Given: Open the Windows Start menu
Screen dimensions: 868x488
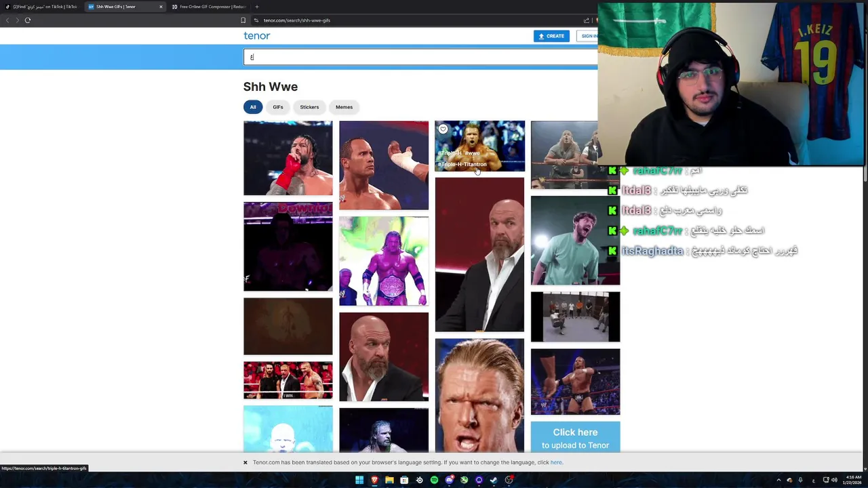Looking at the screenshot, I should (x=359, y=480).
